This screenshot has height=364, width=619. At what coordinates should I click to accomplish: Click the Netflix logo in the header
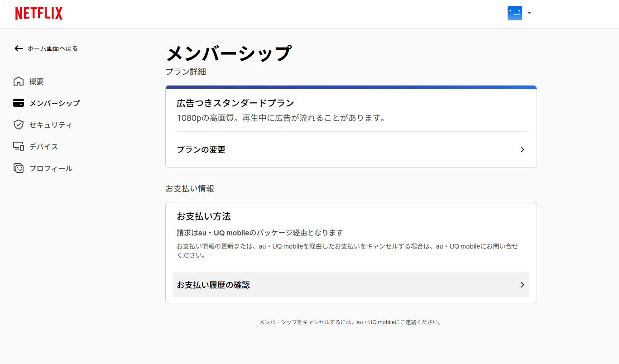[38, 14]
